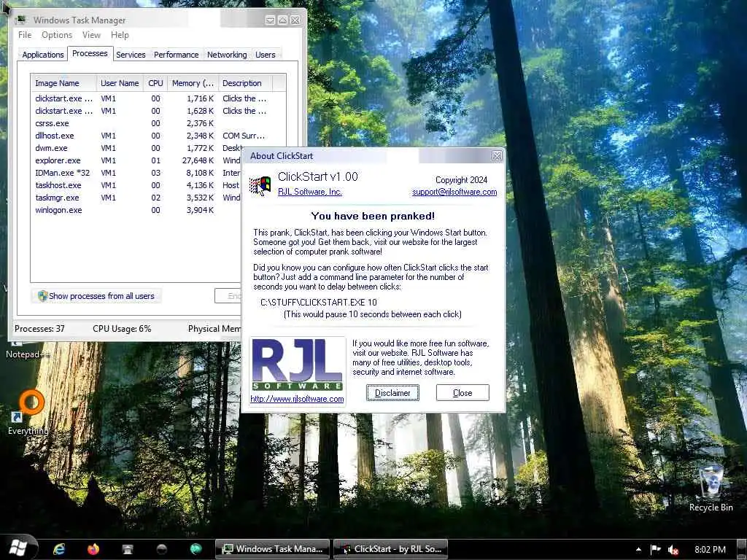This screenshot has height=560, width=747.
Task: Launch Firefox from the taskbar
Action: click(93, 549)
